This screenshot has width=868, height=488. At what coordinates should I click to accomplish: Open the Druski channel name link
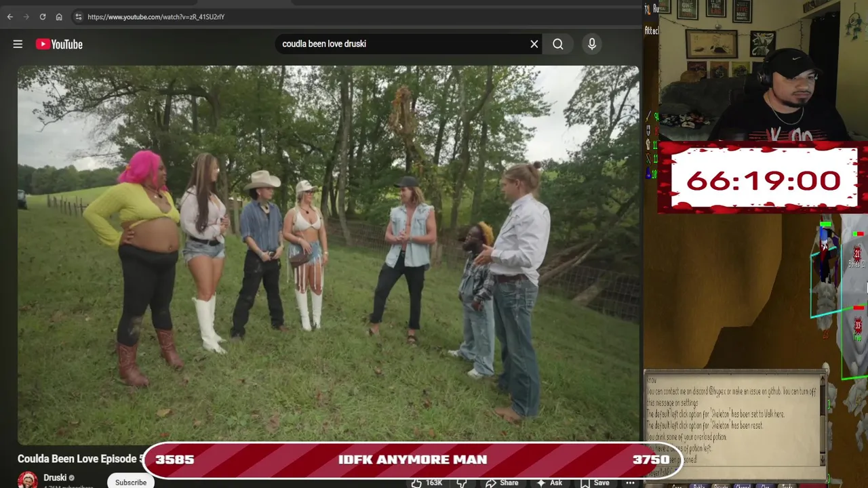[55, 478]
